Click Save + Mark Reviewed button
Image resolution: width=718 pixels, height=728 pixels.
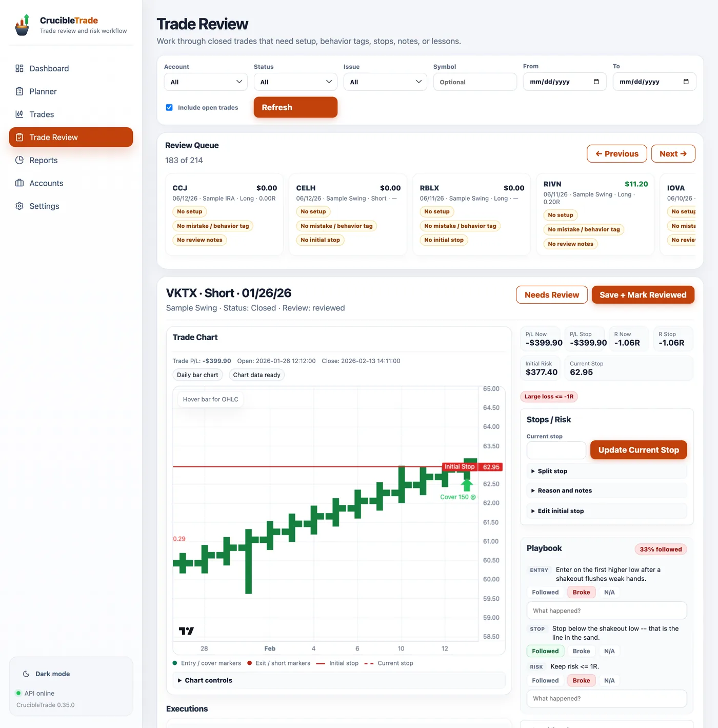pyautogui.click(x=643, y=295)
